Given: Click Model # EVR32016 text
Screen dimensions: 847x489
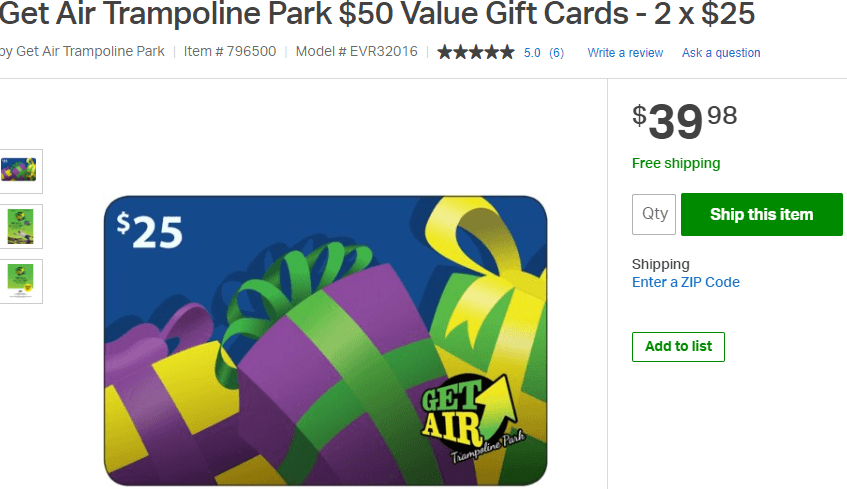Looking at the screenshot, I should [357, 51].
